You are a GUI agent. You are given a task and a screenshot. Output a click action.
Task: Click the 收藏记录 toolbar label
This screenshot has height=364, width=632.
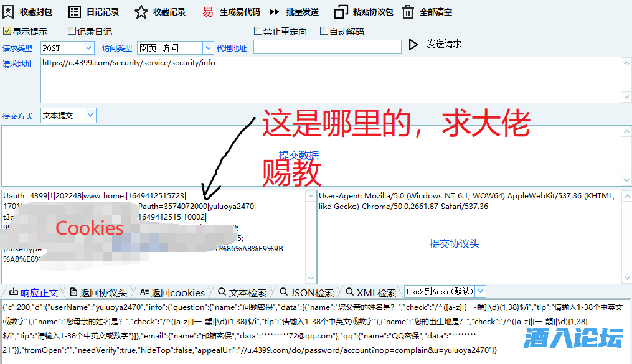point(169,12)
